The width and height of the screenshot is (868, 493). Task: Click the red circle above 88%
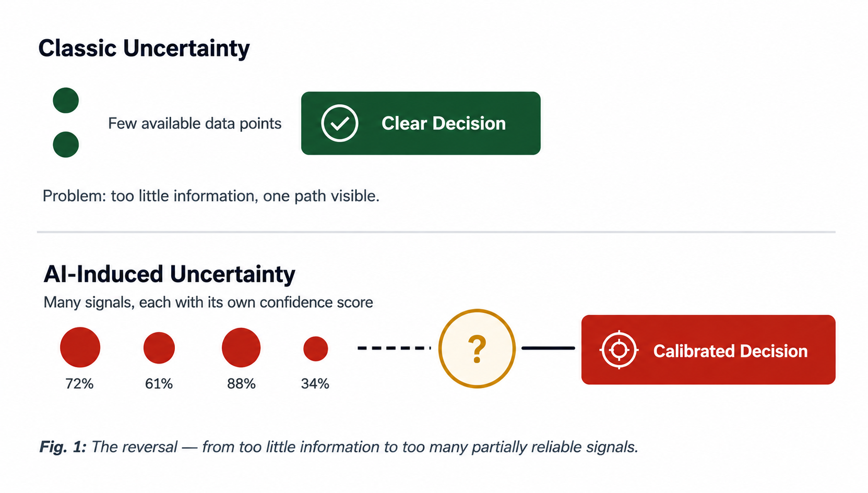pos(241,347)
